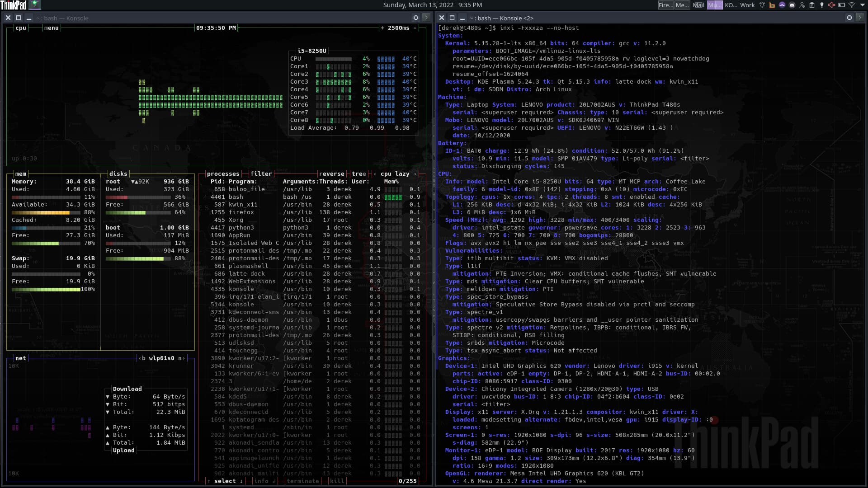Open the purple circular tray icon

pos(782,5)
